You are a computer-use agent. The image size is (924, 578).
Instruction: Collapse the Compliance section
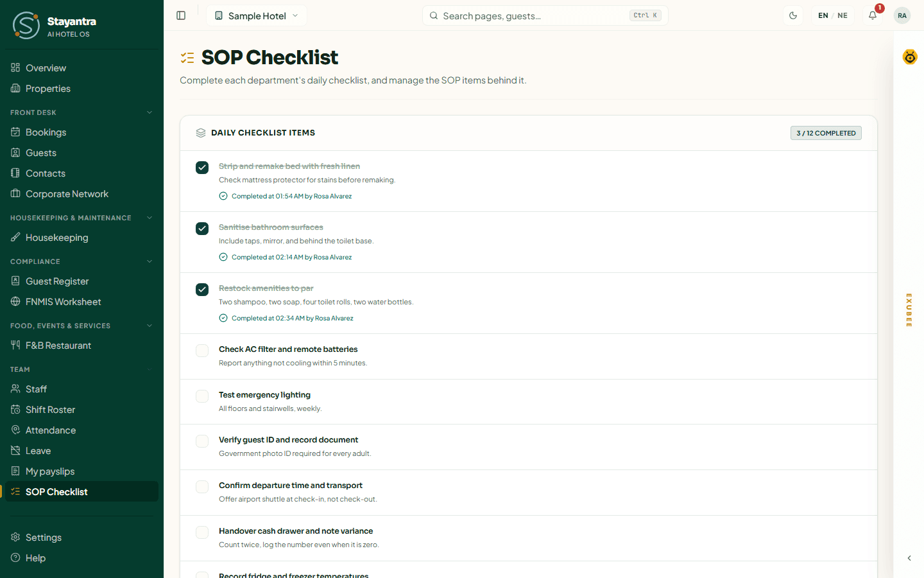150,261
